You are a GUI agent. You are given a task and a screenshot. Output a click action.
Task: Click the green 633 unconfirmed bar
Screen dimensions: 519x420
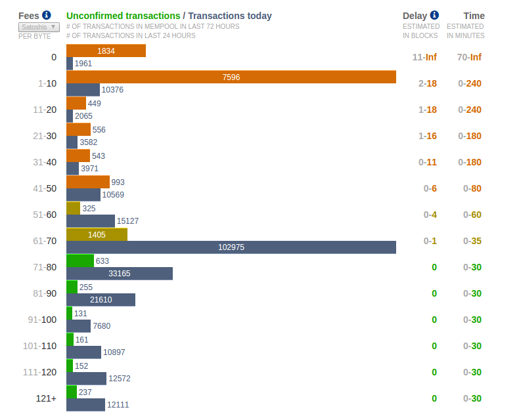coord(72,261)
